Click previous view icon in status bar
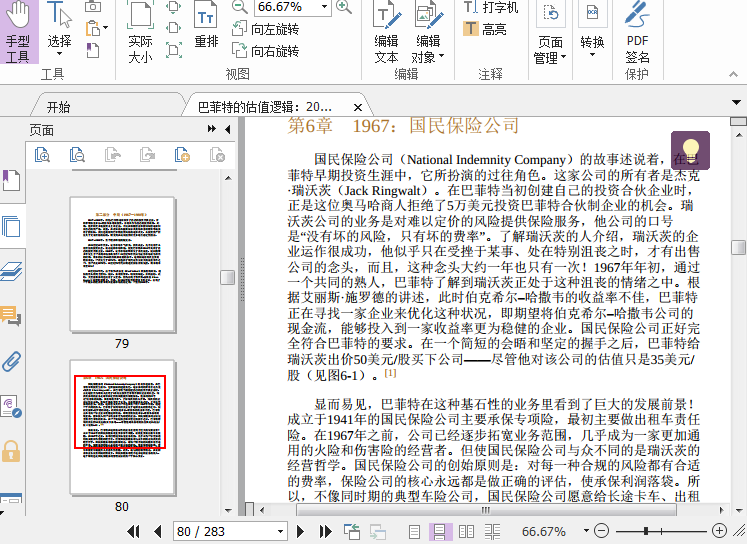Image resolution: width=747 pixels, height=544 pixels. tap(352, 531)
